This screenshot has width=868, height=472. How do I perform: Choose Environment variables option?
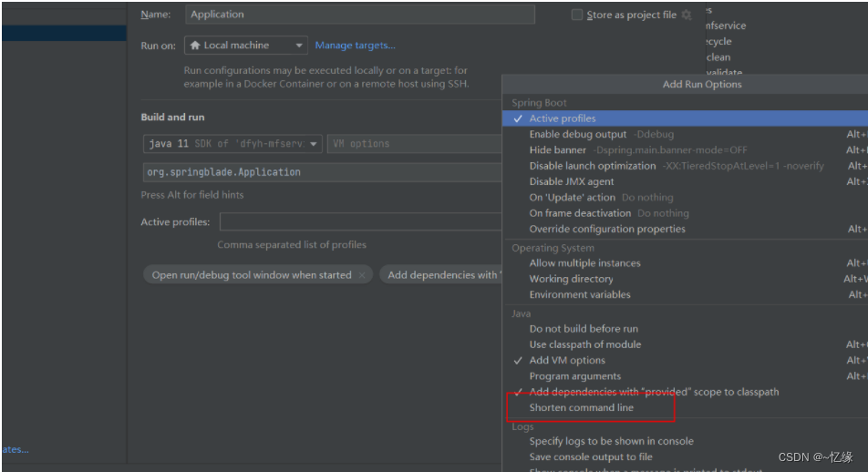tap(580, 294)
